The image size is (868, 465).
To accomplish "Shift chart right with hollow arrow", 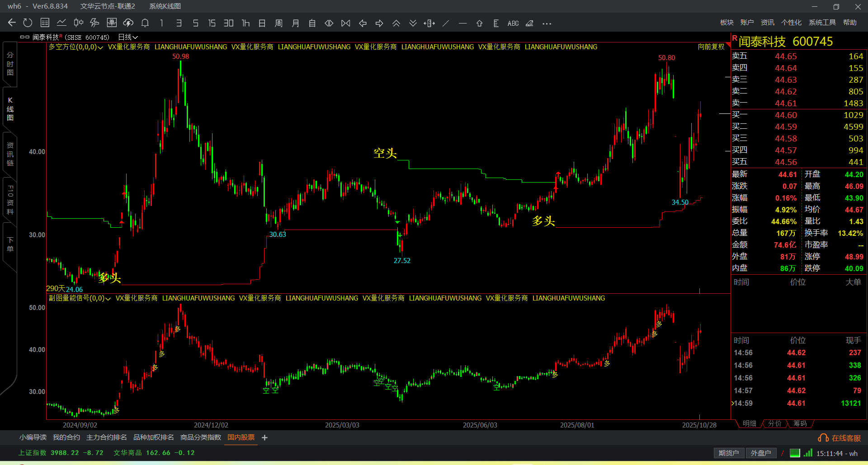I will point(379,23).
